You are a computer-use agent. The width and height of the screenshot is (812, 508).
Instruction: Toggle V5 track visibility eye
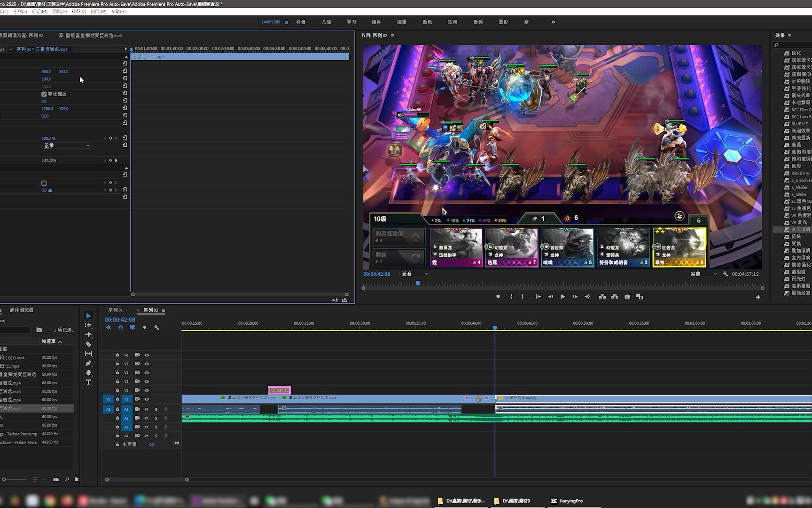[147, 364]
